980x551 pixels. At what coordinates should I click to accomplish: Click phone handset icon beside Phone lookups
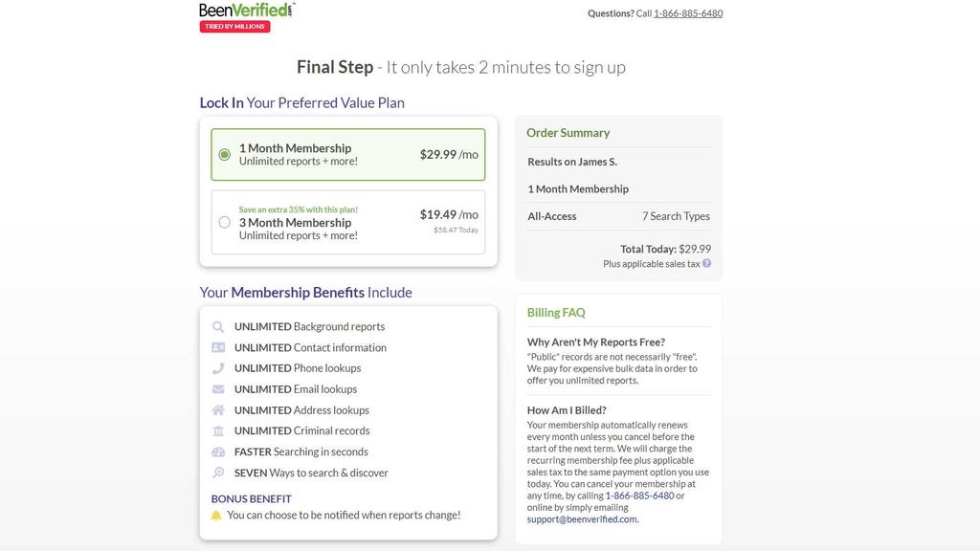(x=218, y=368)
